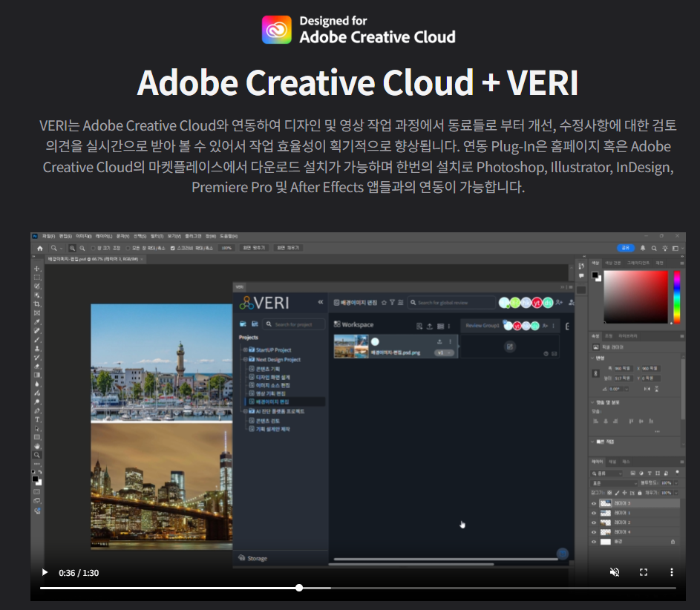Select the Hand tool
This screenshot has width=700, height=610.
(x=37, y=446)
